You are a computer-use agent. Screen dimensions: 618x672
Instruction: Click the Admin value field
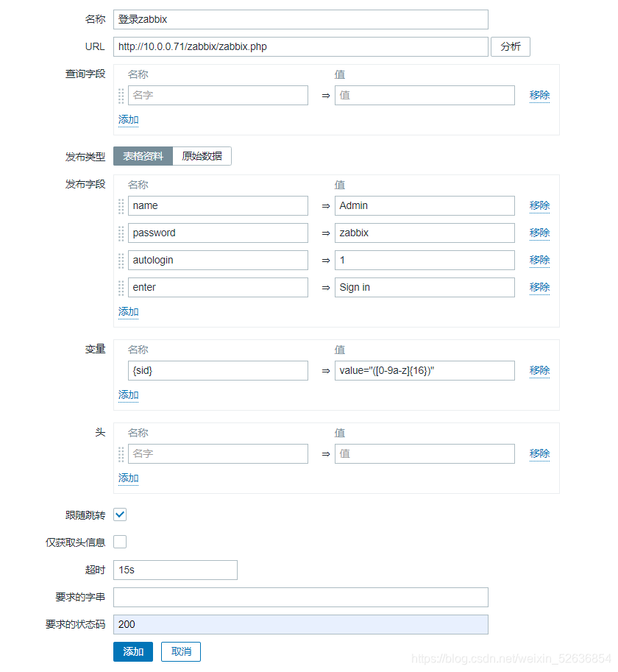pos(425,205)
